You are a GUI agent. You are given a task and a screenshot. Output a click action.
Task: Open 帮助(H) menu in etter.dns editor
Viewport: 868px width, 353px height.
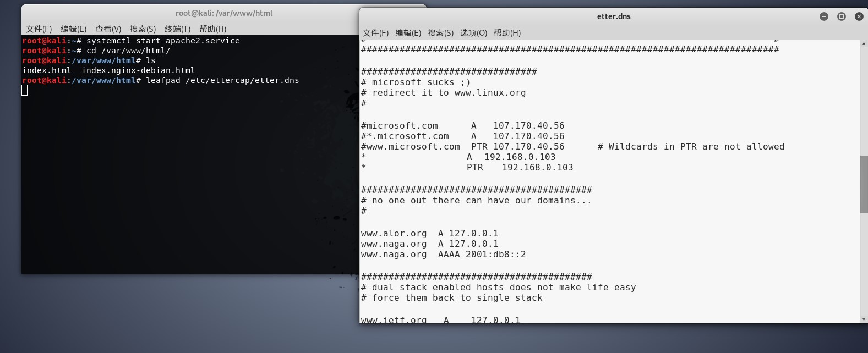[507, 33]
